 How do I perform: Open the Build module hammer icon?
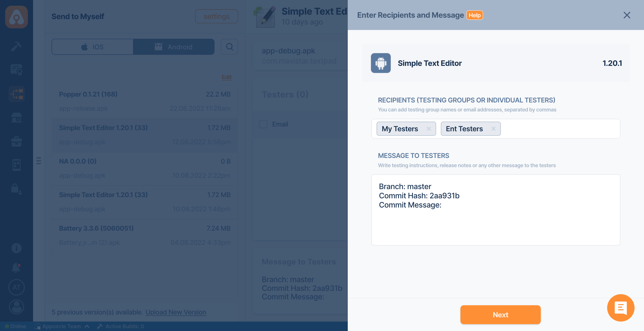tap(17, 46)
